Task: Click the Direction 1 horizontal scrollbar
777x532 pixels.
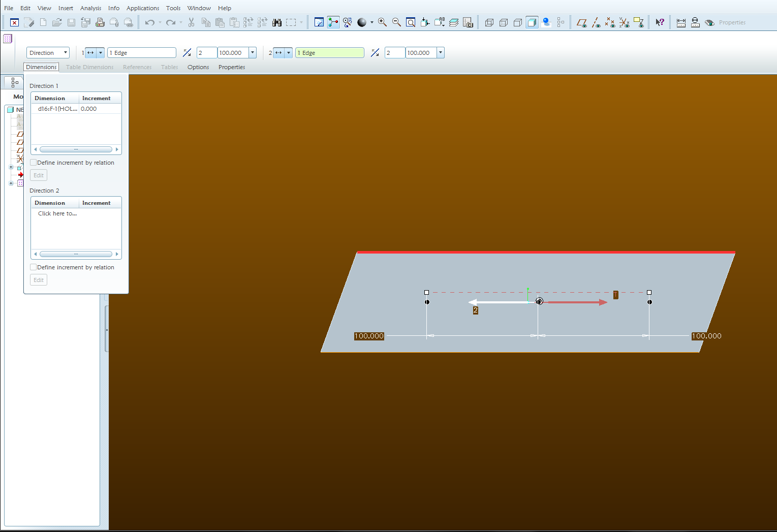Action: click(76, 149)
